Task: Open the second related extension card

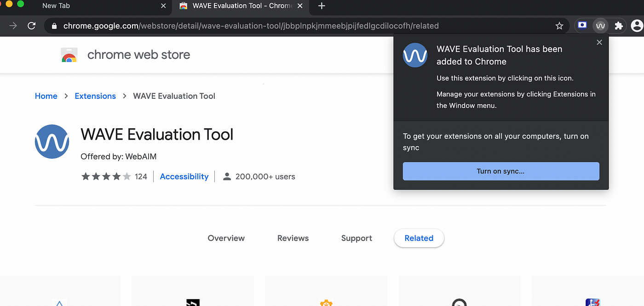Action: [193, 291]
